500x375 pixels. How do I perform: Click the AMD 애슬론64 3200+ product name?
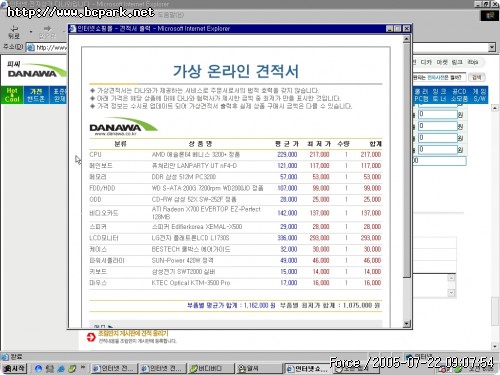tap(196, 154)
